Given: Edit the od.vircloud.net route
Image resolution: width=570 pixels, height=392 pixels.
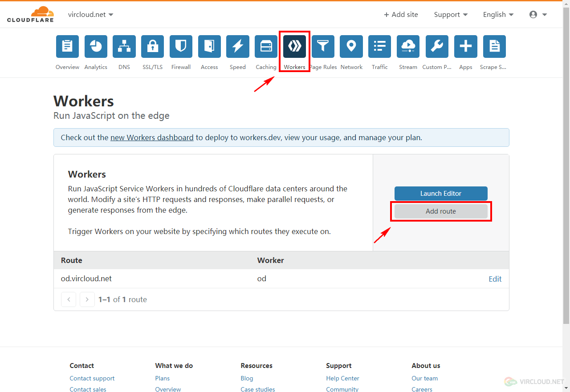Looking at the screenshot, I should point(495,279).
